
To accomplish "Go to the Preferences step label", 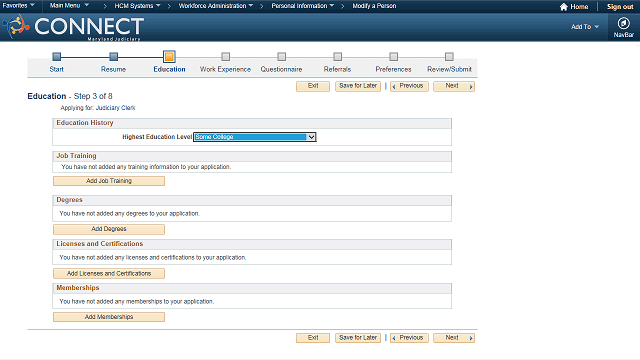I will tap(393, 69).
